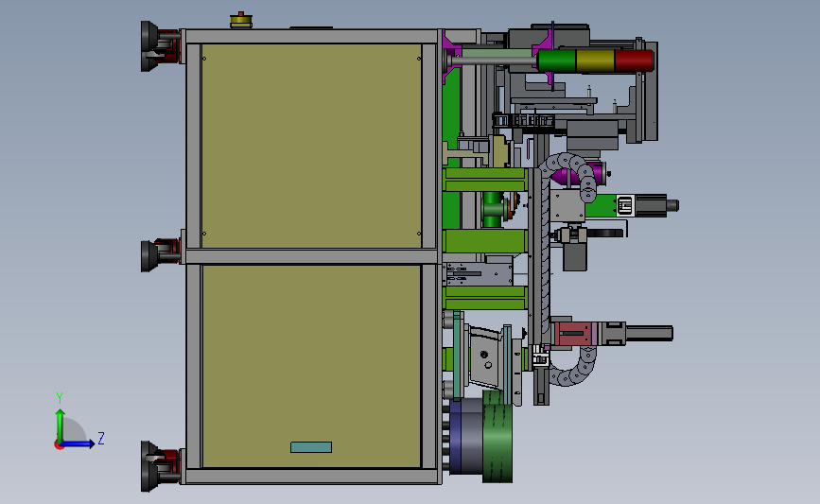Select the yellow segment of the signal tower light

[595, 61]
